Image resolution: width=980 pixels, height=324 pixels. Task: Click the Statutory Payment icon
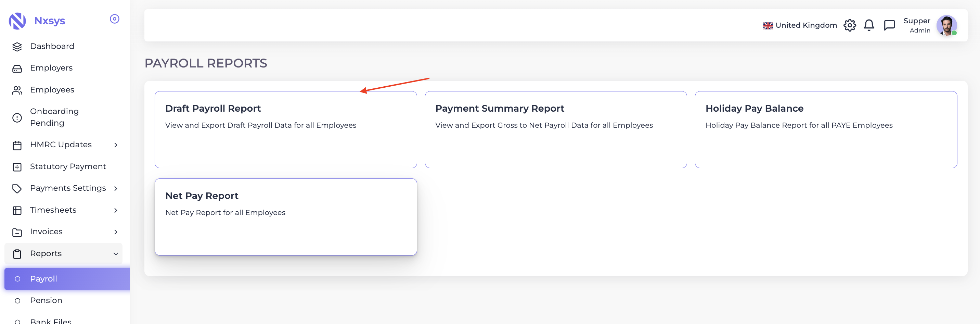17,167
